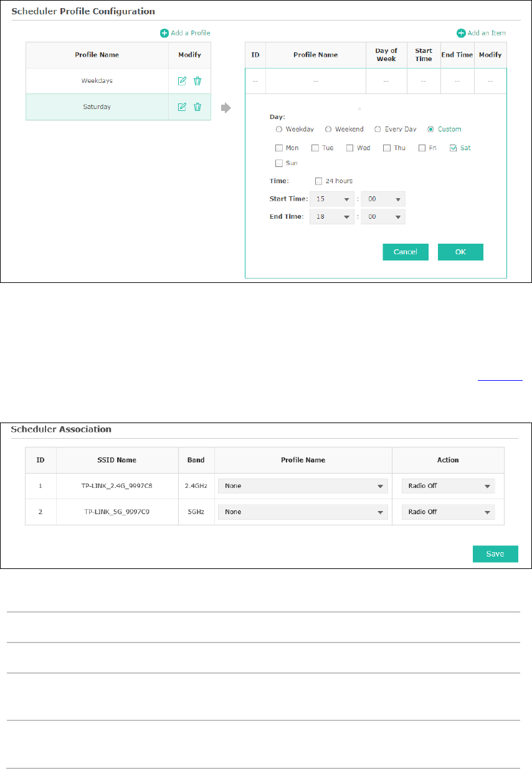Viewport: 532px width, 769px height.
Task: Edit the Weekdays profile
Action: [183, 81]
